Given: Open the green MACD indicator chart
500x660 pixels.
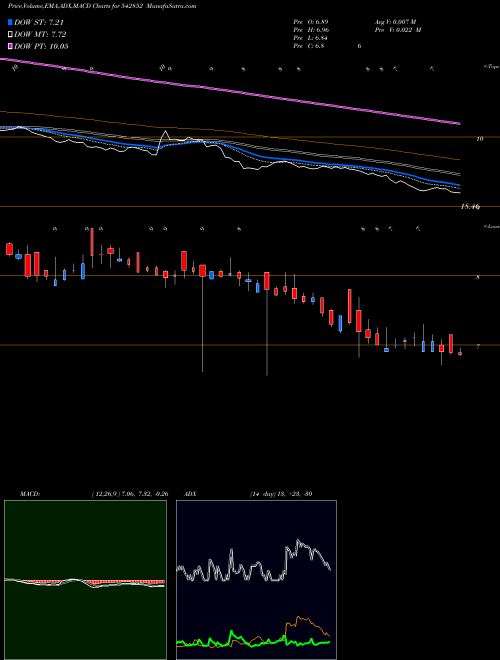Looking at the screenshot, I should pyautogui.click(x=85, y=580).
